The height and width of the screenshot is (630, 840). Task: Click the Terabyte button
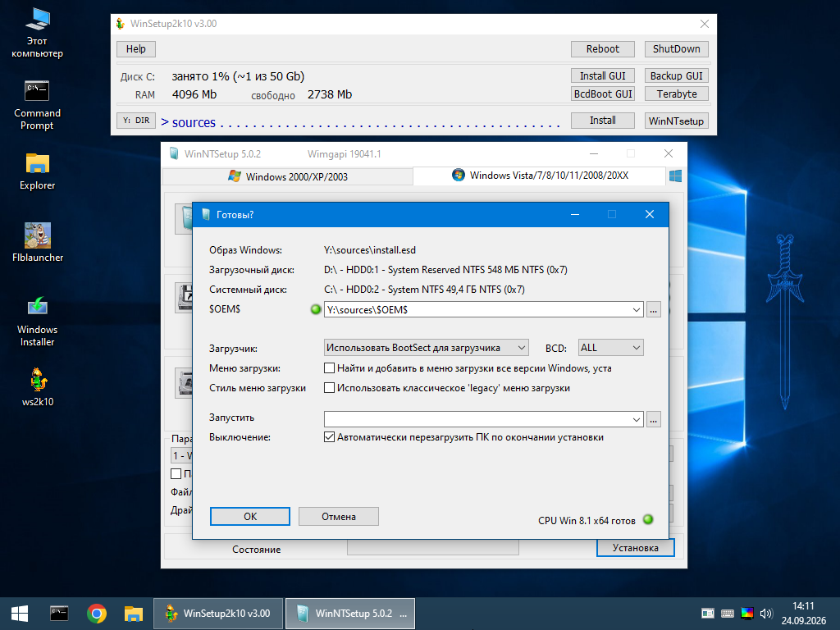point(677,94)
